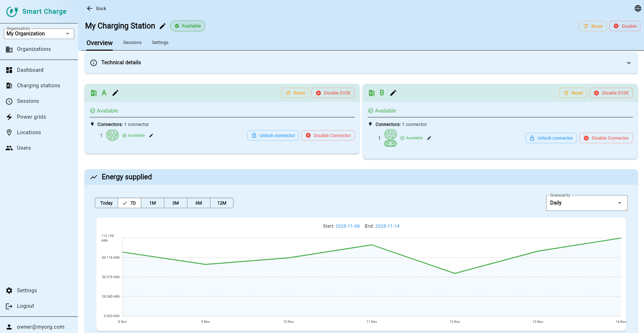The width and height of the screenshot is (644, 333).
Task: Click the back arrow icon
Action: [x=90, y=8]
